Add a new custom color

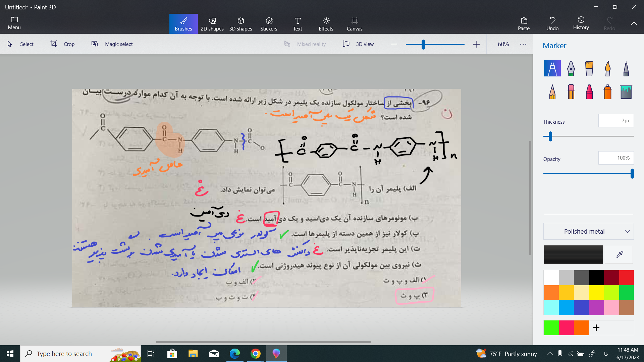click(x=596, y=328)
